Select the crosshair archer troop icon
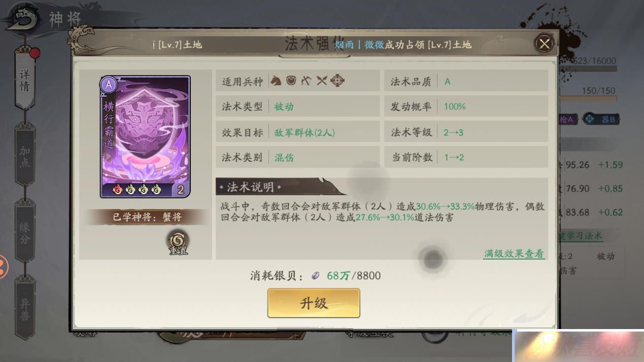This screenshot has width=644, height=362. pyautogui.click(x=337, y=81)
